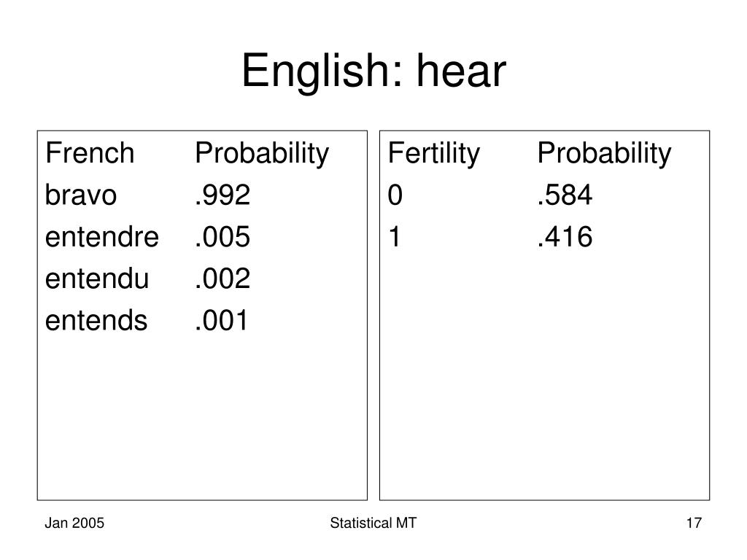747x560 pixels.
Task: Click the probability value .992
Action: (x=222, y=195)
